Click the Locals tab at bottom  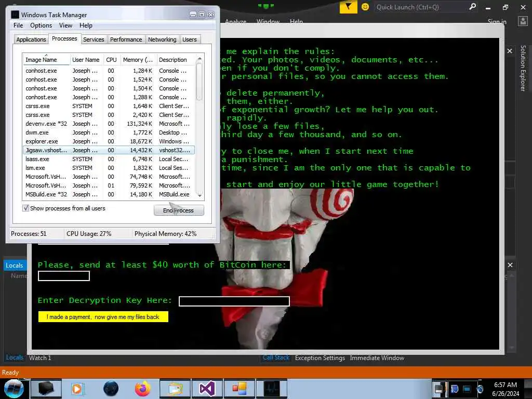pos(15,357)
